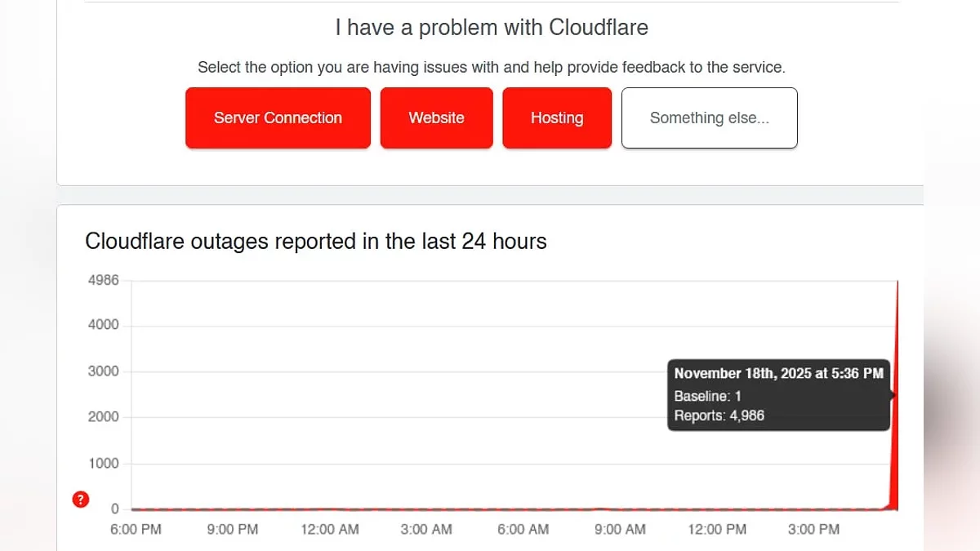Click the Baseline: 1 tooltip line
Image resolution: width=980 pixels, height=551 pixels.
point(707,396)
